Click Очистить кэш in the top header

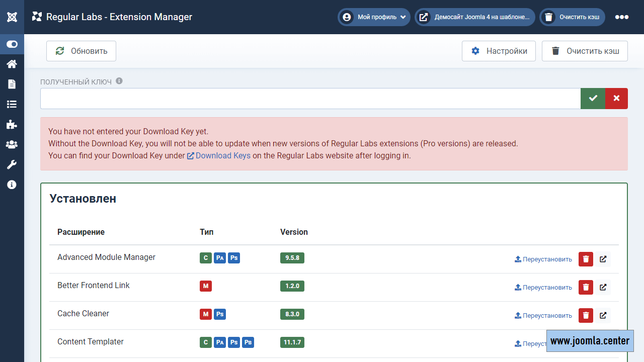click(573, 17)
